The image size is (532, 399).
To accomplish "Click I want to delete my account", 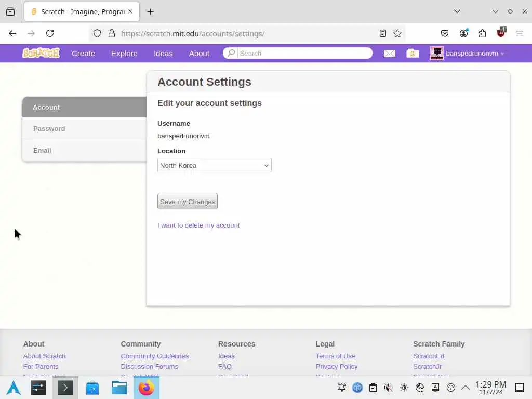I will (198, 225).
